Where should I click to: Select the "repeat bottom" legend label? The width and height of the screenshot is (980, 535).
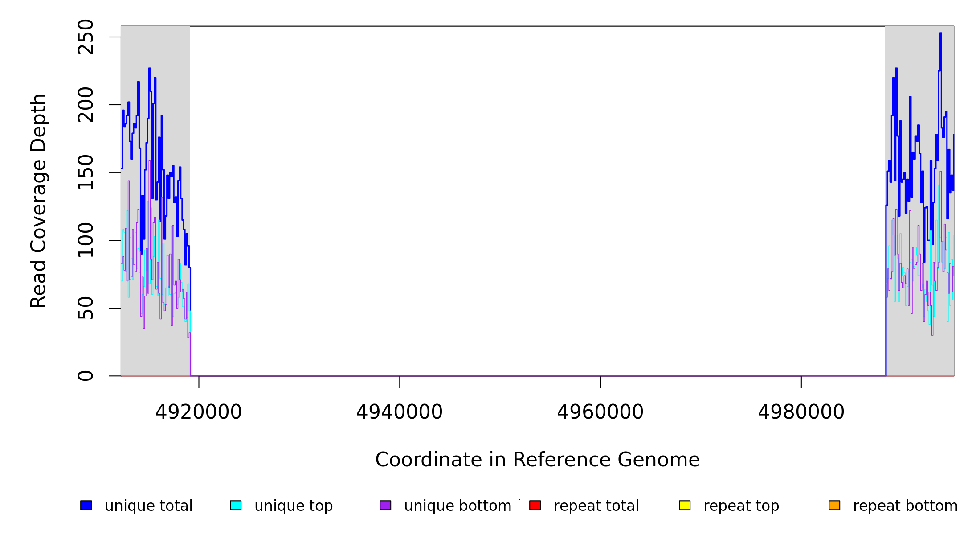(905, 506)
